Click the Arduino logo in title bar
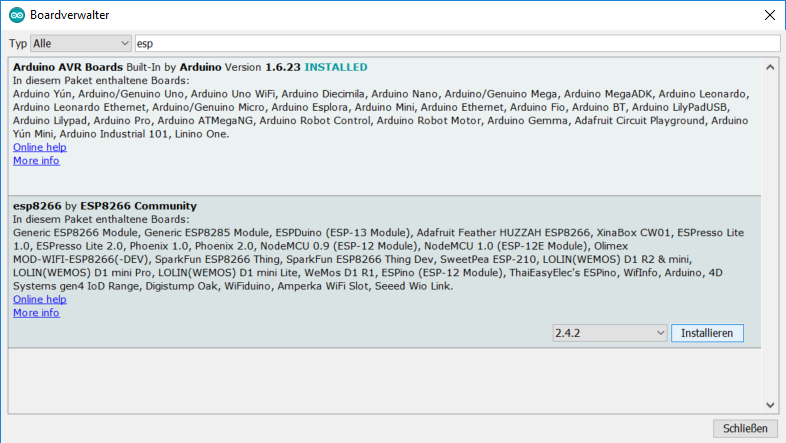The image size is (786, 443). point(16,16)
